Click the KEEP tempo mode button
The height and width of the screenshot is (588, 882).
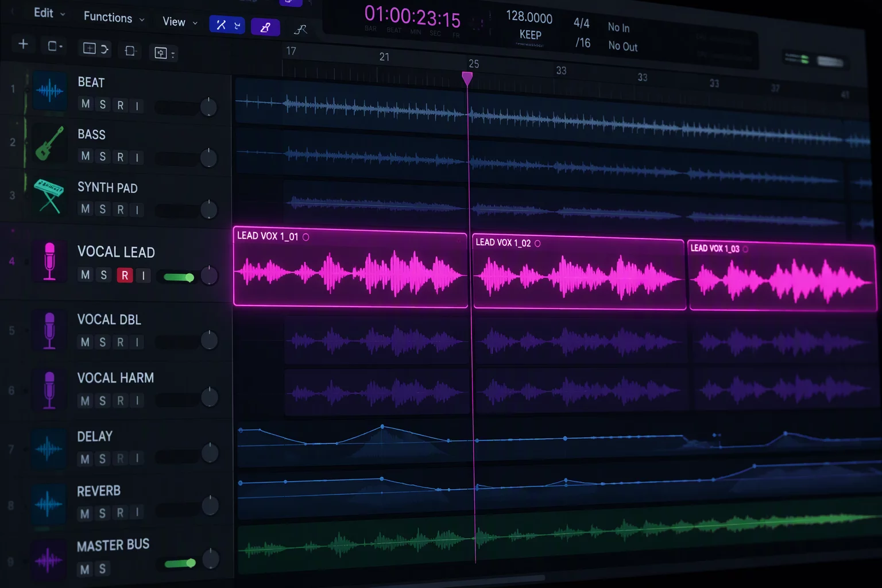tap(531, 35)
